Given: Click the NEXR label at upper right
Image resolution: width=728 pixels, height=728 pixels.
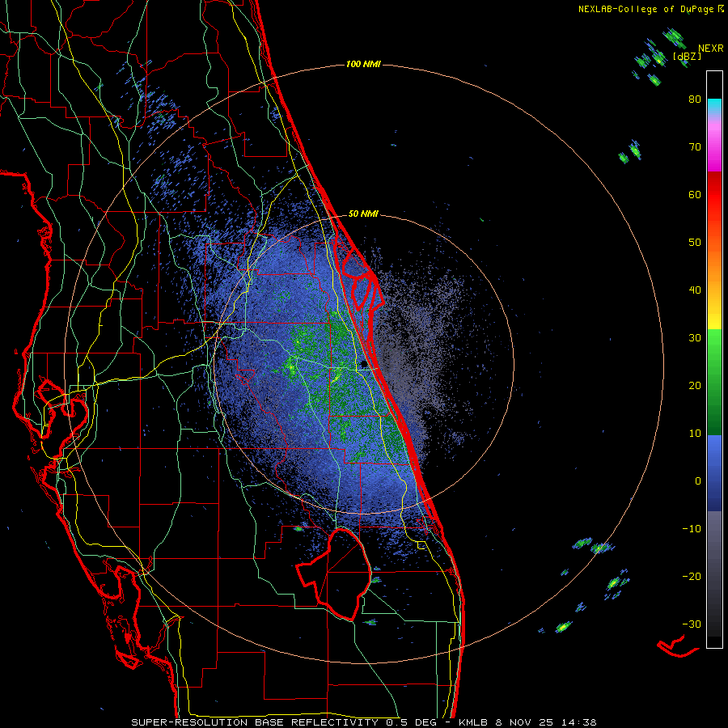Looking at the screenshot, I should (x=711, y=49).
